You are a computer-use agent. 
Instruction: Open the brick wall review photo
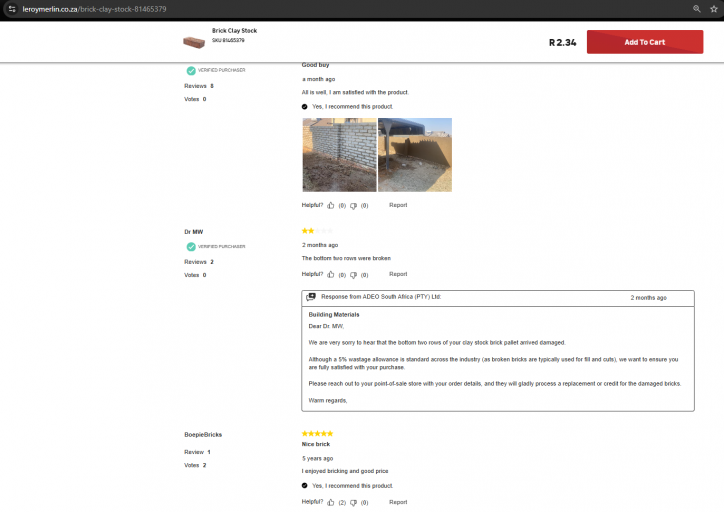click(339, 155)
